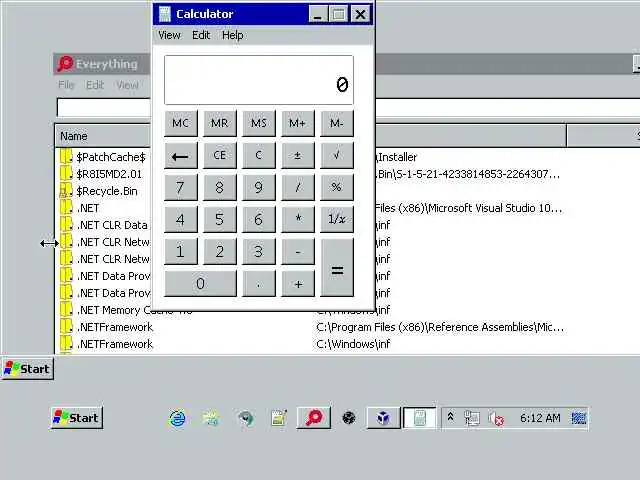Show hidden tray icons chevron

point(451,417)
